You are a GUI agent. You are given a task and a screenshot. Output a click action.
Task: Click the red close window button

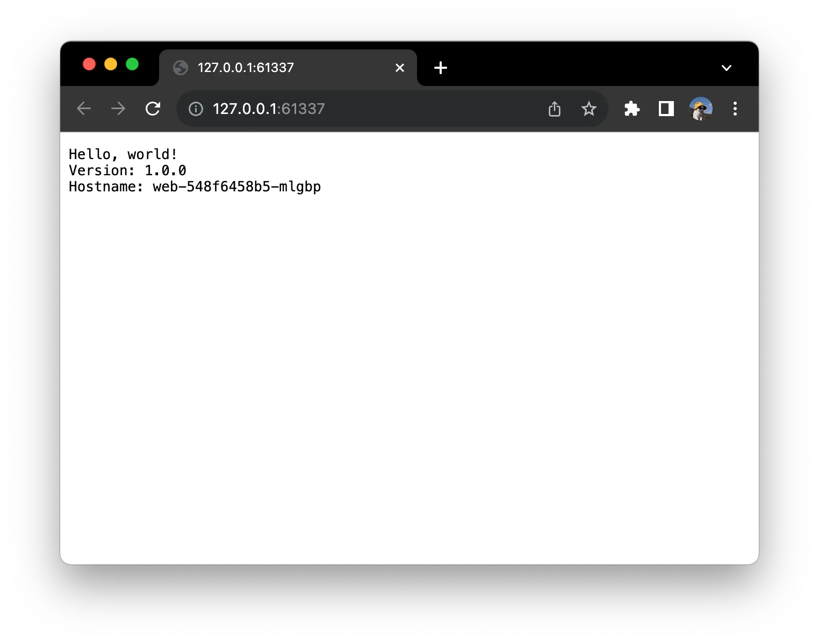[89, 64]
